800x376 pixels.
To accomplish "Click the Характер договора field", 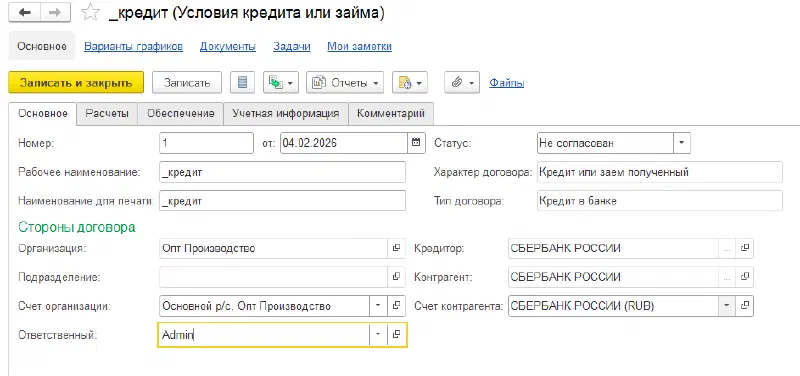I will tap(659, 172).
